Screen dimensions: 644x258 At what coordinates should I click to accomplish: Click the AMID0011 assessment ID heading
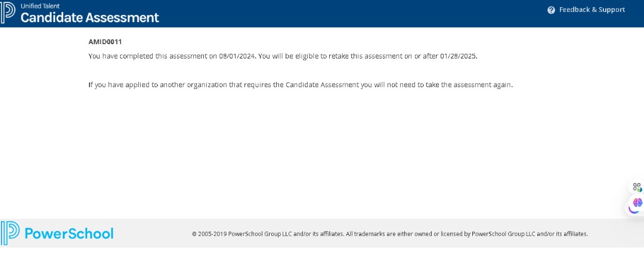click(x=105, y=42)
